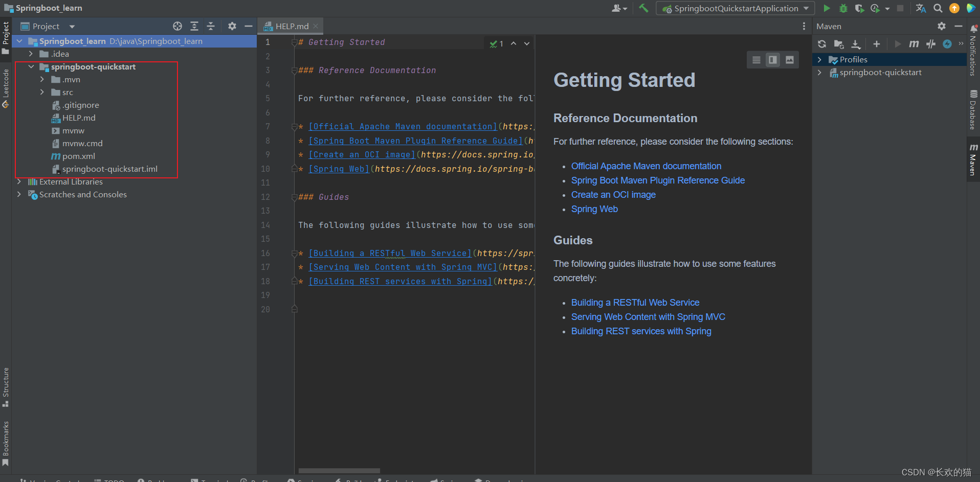This screenshot has width=980, height=482.
Task: Toggle the Structure tool window
Action: tap(6, 387)
